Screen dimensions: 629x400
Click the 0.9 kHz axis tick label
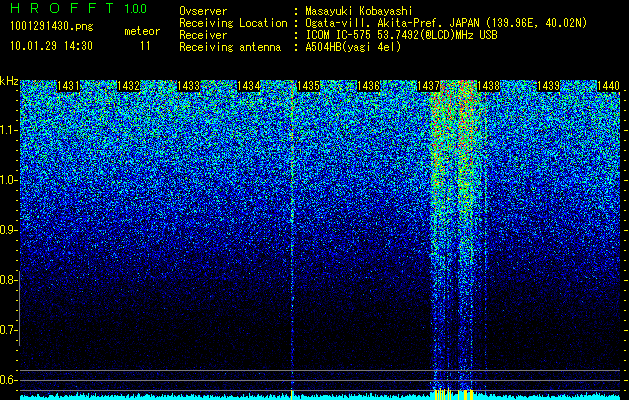click(x=8, y=230)
